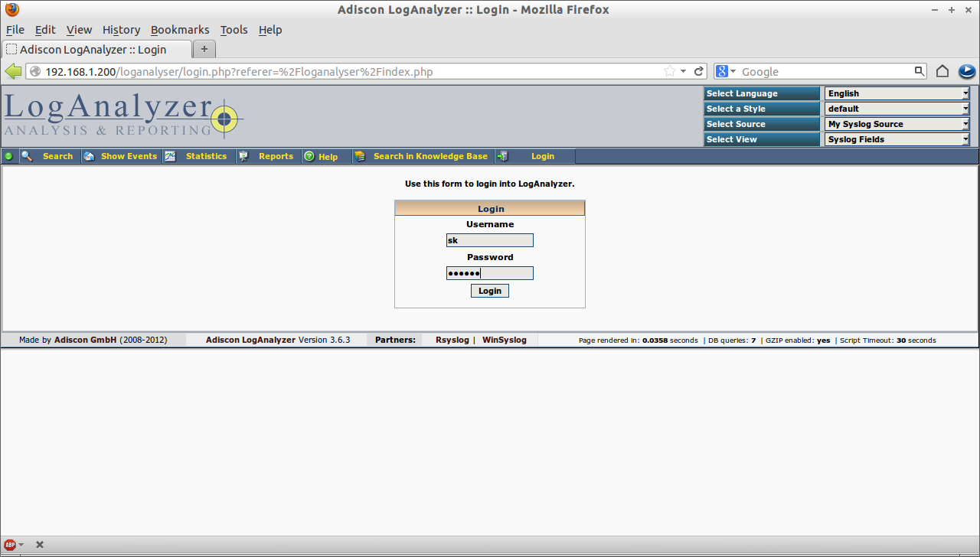The image size is (980, 557).
Task: Open the Select View dropdown
Action: click(897, 139)
